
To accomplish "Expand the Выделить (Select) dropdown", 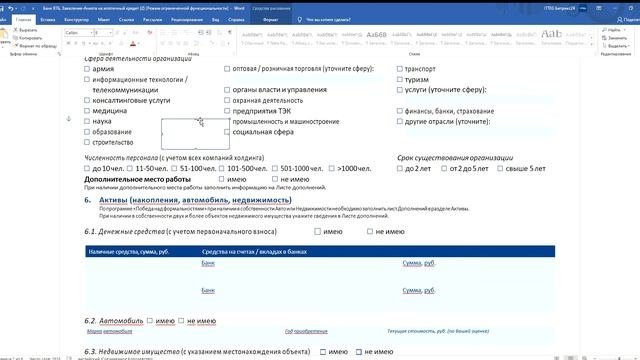I will click(616, 46).
